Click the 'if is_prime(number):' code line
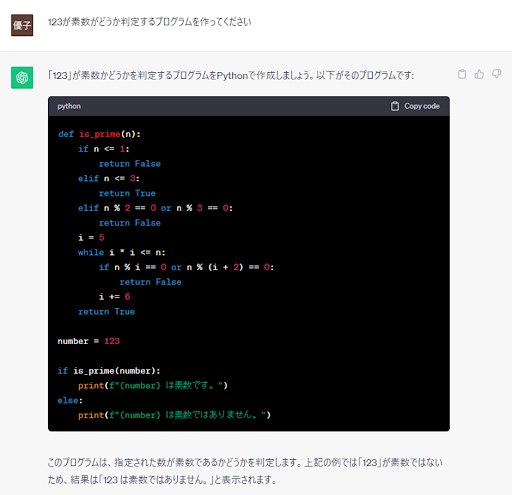 (109, 371)
